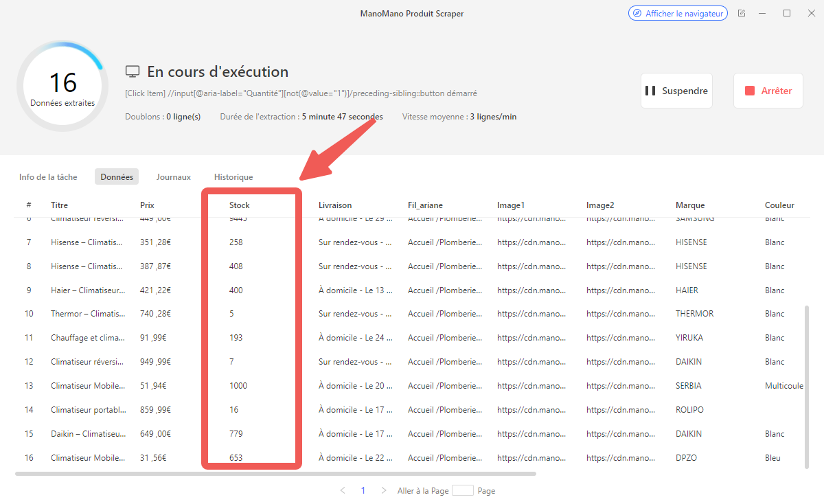This screenshot has width=824, height=504.
Task: Click row number 12 cell
Action: (29, 362)
